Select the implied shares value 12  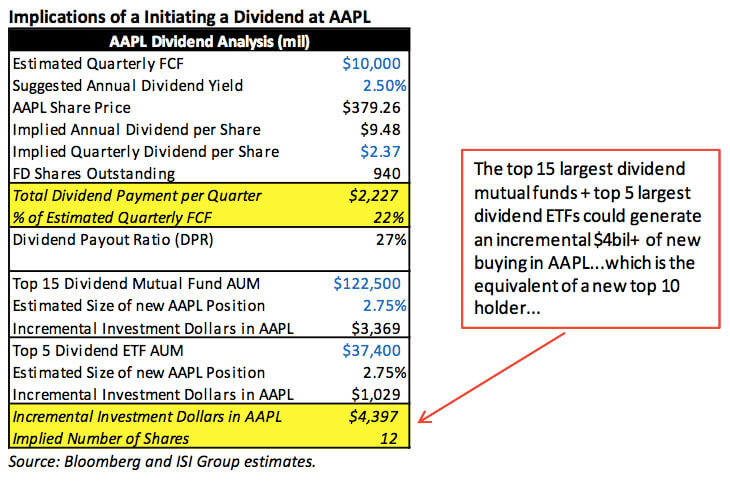click(389, 439)
